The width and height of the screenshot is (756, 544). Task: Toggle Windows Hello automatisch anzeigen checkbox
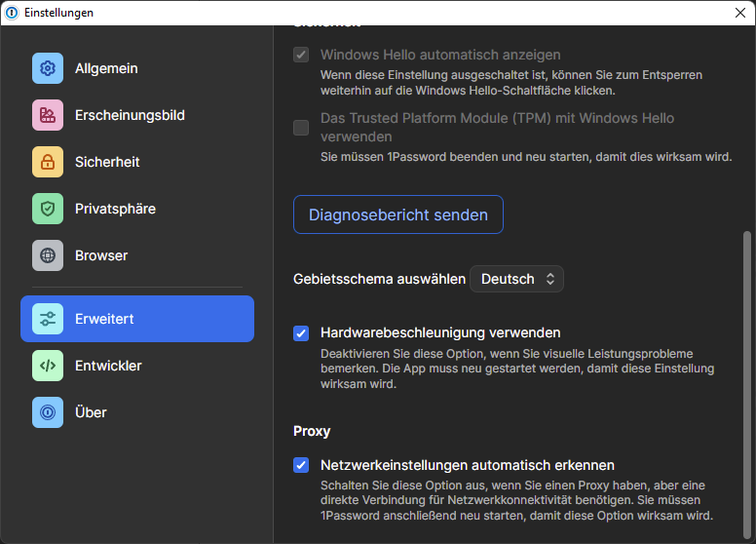[301, 55]
